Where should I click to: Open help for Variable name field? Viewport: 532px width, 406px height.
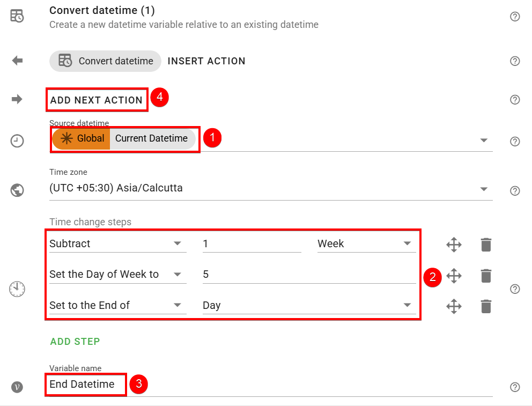(x=515, y=387)
